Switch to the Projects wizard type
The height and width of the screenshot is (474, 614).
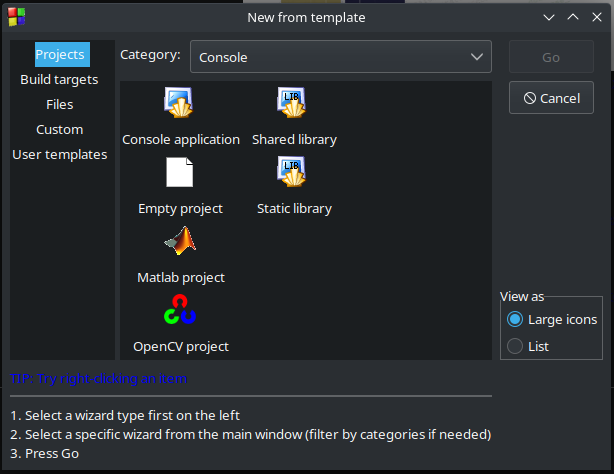click(63, 54)
